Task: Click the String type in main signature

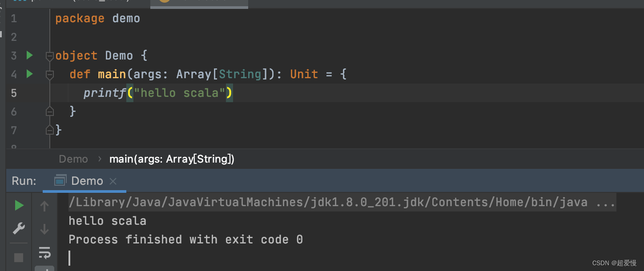Action: pos(240,74)
